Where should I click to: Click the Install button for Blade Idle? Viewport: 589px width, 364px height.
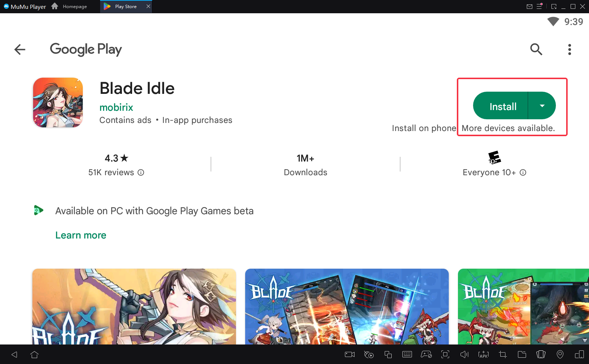tap(501, 106)
